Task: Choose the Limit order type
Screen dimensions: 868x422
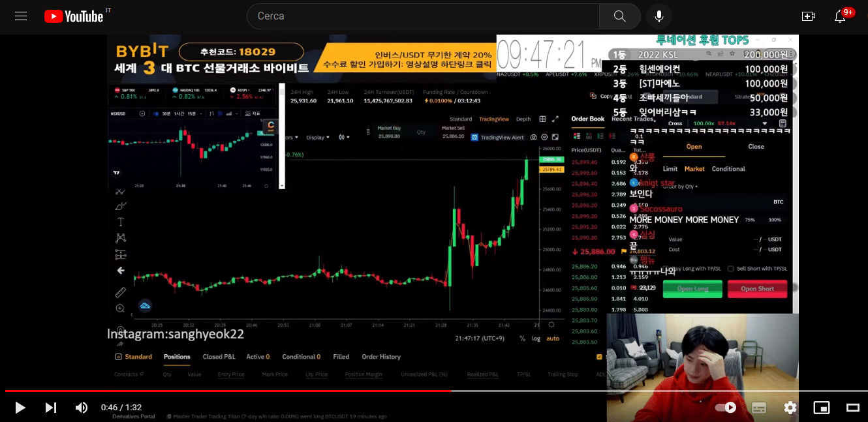Action: [x=670, y=169]
